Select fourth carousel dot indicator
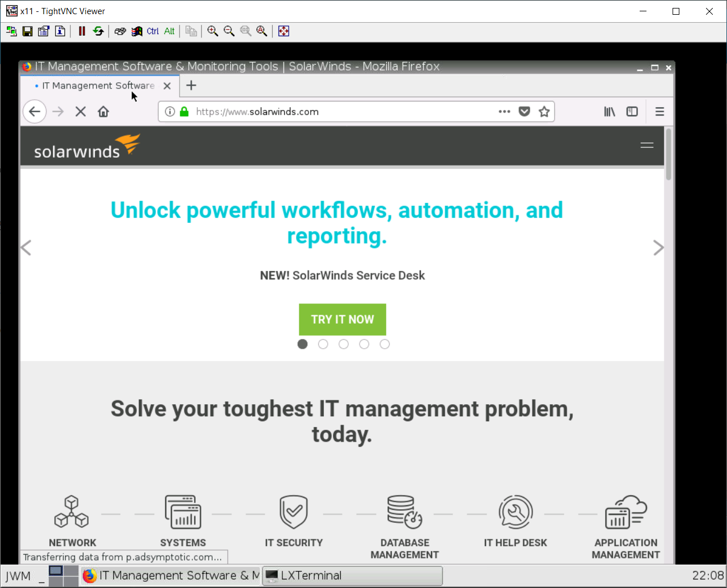727x588 pixels. pyautogui.click(x=364, y=344)
